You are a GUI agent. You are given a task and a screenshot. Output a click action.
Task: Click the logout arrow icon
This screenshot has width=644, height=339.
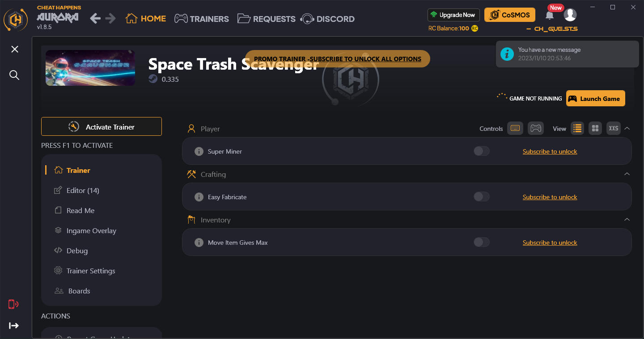tap(14, 326)
